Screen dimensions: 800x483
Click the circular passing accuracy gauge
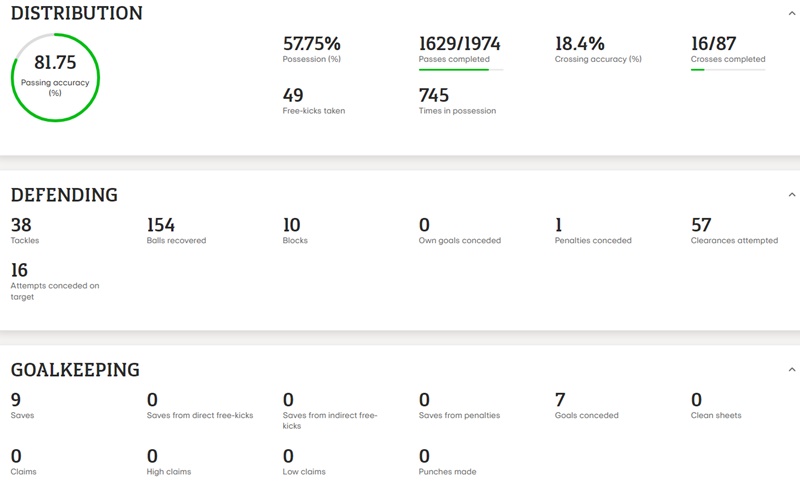[55, 78]
